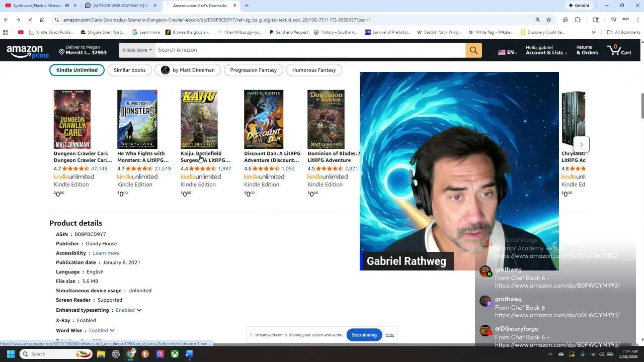Viewport: 644px width, 362px height.
Task: Open the Kindle Store search category dropdown
Action: 137,50
